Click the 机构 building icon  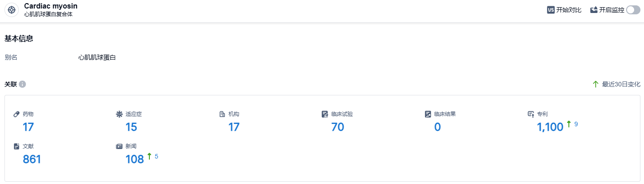[x=222, y=114]
